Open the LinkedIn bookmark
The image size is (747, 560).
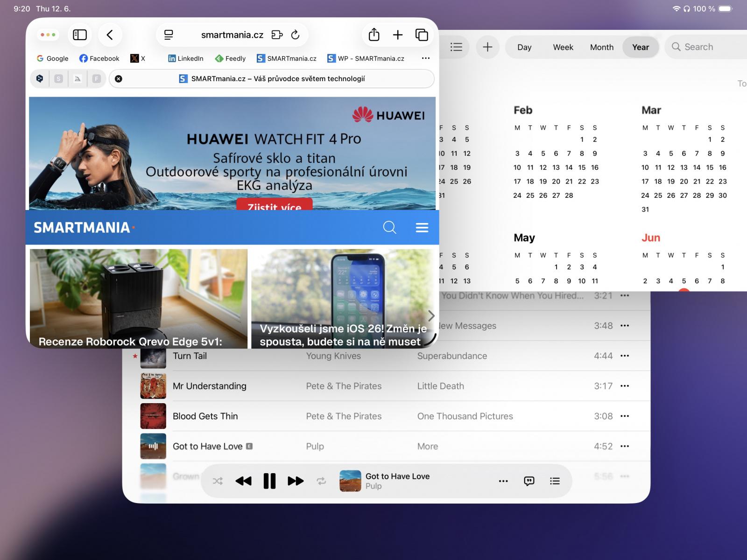coord(186,58)
